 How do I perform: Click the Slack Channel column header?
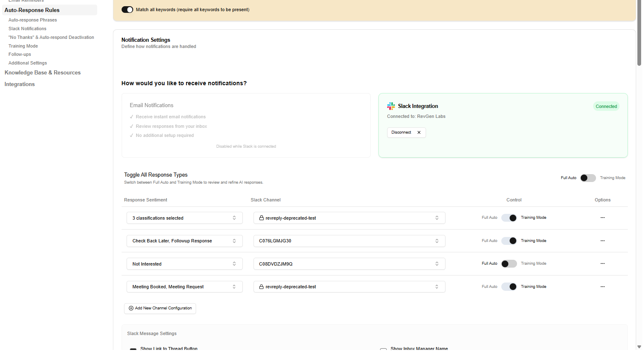[x=266, y=200]
